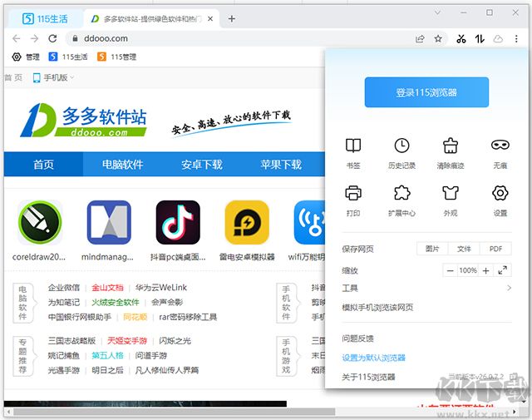Switch to the 115生活 tab
The width and height of the screenshot is (532, 420).
tap(45, 18)
